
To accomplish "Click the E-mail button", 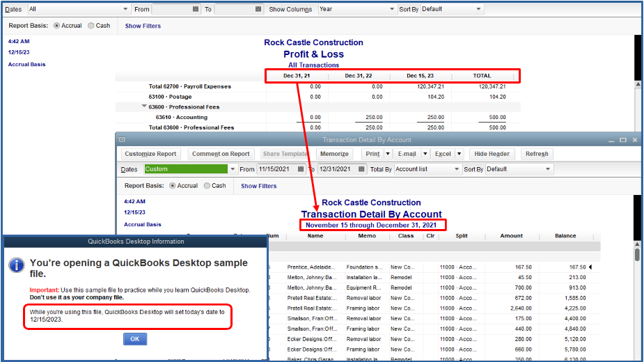I will click(x=407, y=154).
